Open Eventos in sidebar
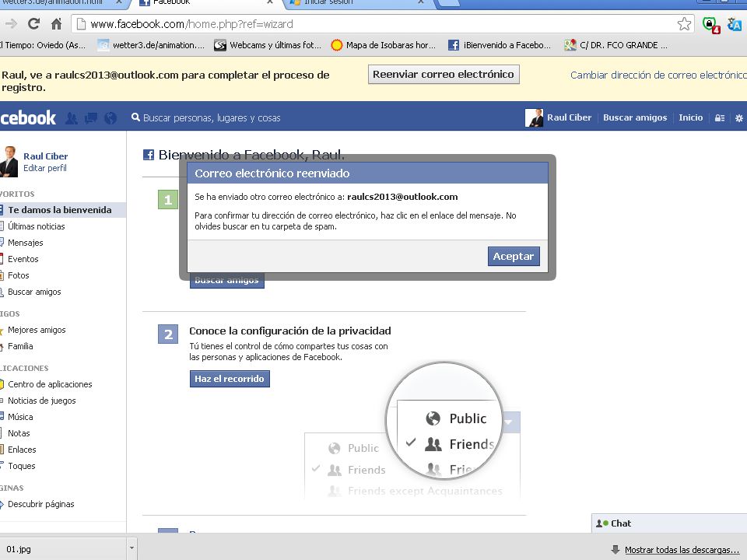 (x=23, y=259)
